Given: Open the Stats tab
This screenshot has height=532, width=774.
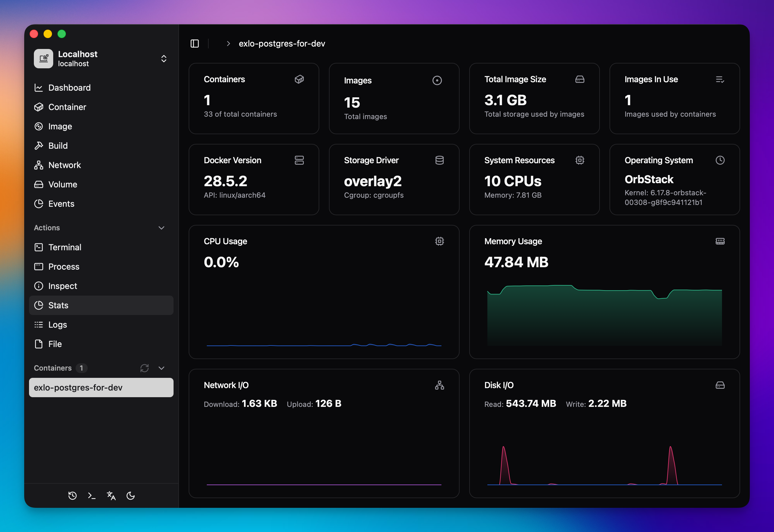Looking at the screenshot, I should point(58,305).
